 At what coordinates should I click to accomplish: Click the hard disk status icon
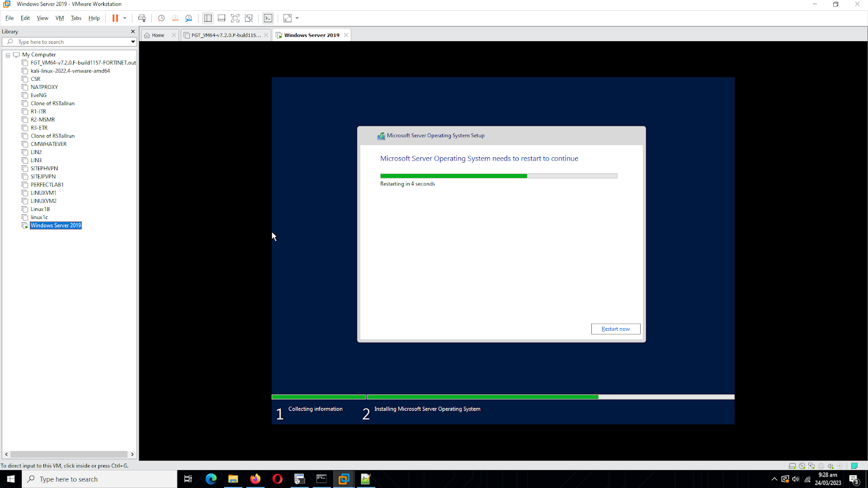click(792, 466)
